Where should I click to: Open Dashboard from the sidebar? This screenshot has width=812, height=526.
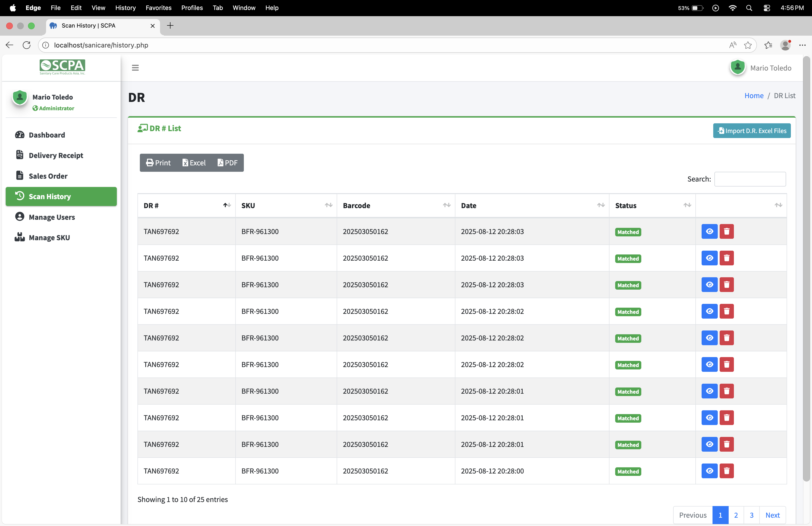pos(47,135)
